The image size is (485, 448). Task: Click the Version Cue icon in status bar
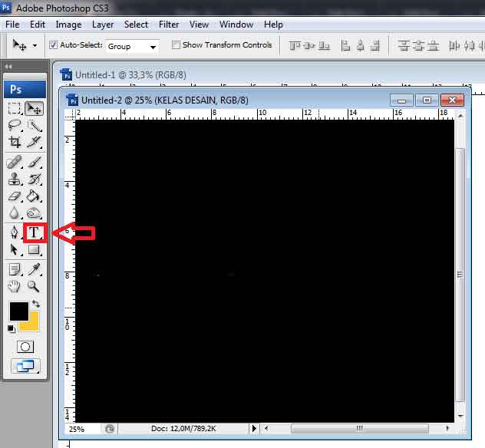click(110, 429)
